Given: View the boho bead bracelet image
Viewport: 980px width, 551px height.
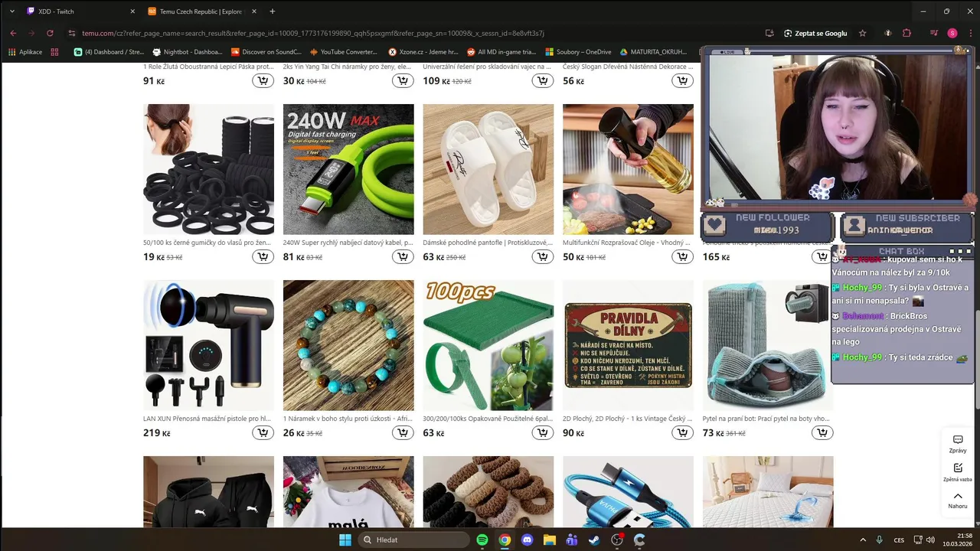Looking at the screenshot, I should [348, 345].
